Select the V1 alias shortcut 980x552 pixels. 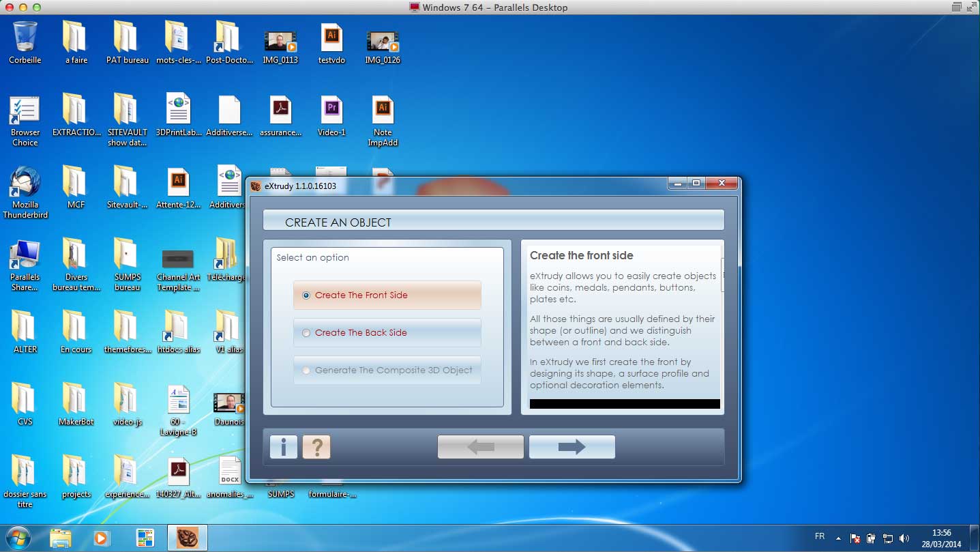[228, 332]
